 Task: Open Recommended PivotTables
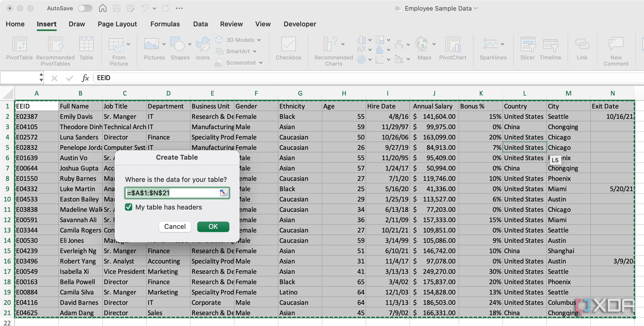pyautogui.click(x=55, y=51)
